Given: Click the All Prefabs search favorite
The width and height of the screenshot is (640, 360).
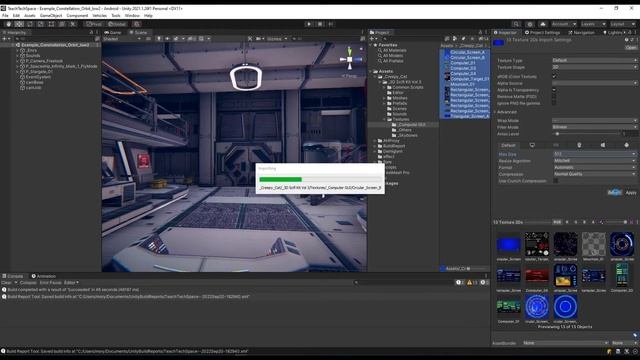Looking at the screenshot, I should coord(393,61).
